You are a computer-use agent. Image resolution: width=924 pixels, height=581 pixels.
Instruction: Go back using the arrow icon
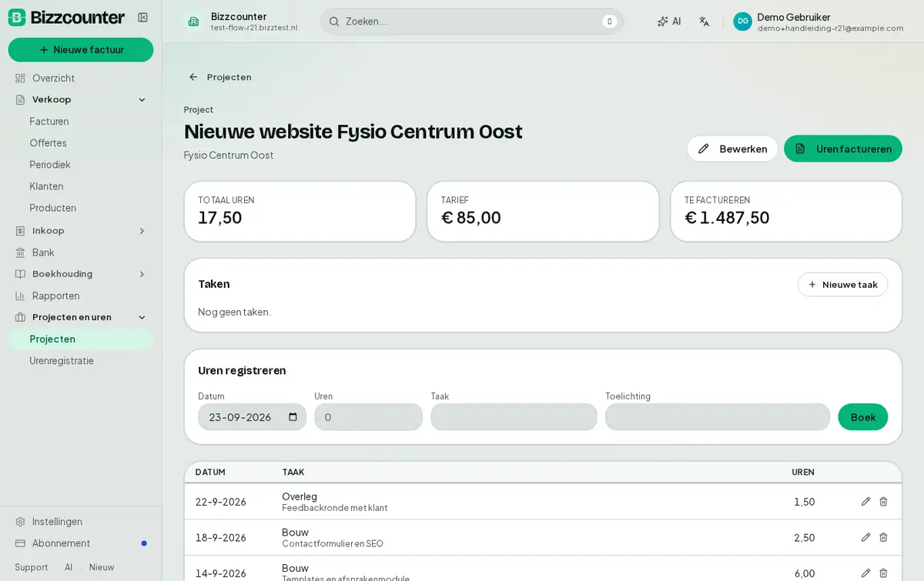[x=193, y=77]
